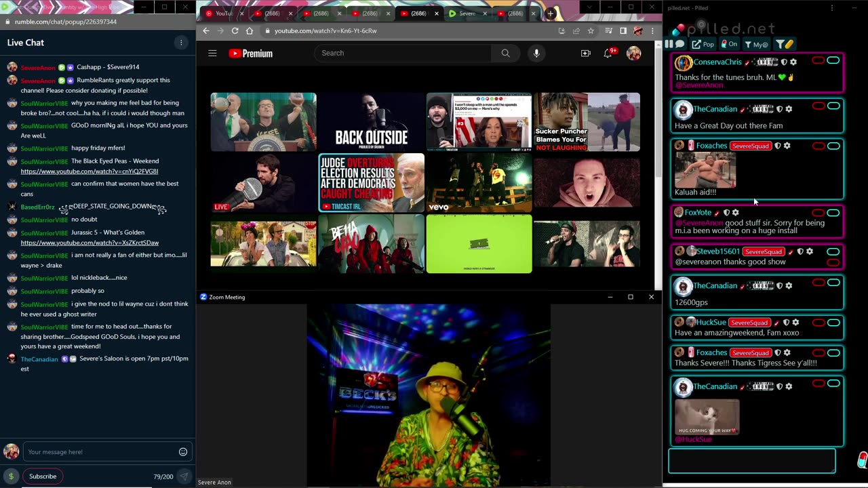Click the pause icon in Pilled toolbar
Viewport: 868px width, 488px height.
pyautogui.click(x=669, y=45)
